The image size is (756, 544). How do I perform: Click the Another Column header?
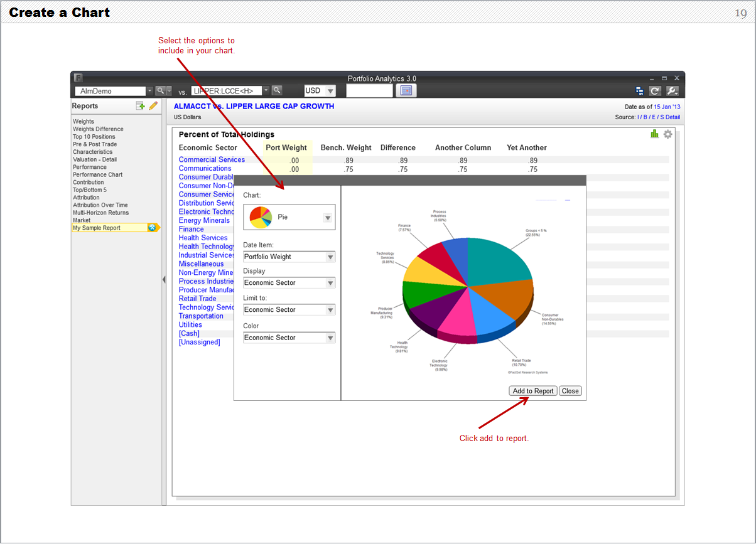point(463,148)
